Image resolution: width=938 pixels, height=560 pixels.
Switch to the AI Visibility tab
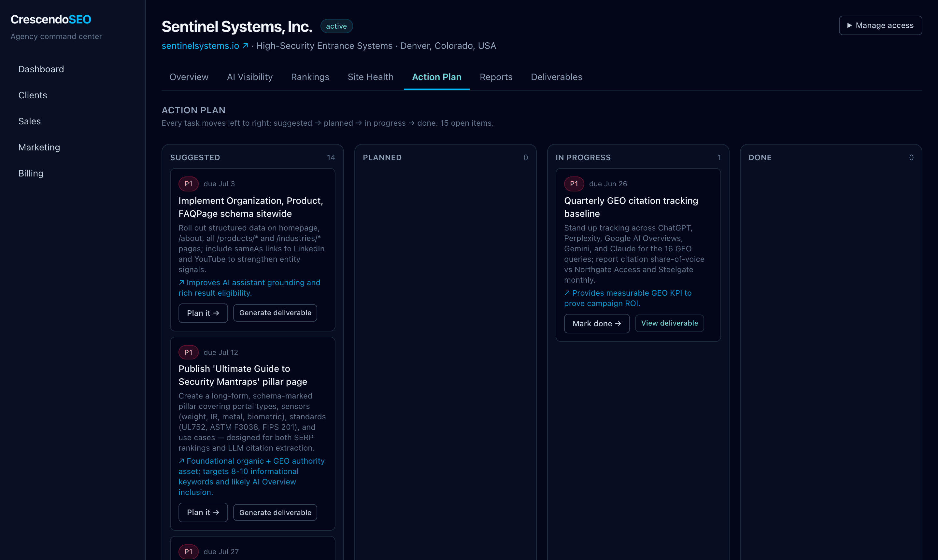click(x=249, y=77)
